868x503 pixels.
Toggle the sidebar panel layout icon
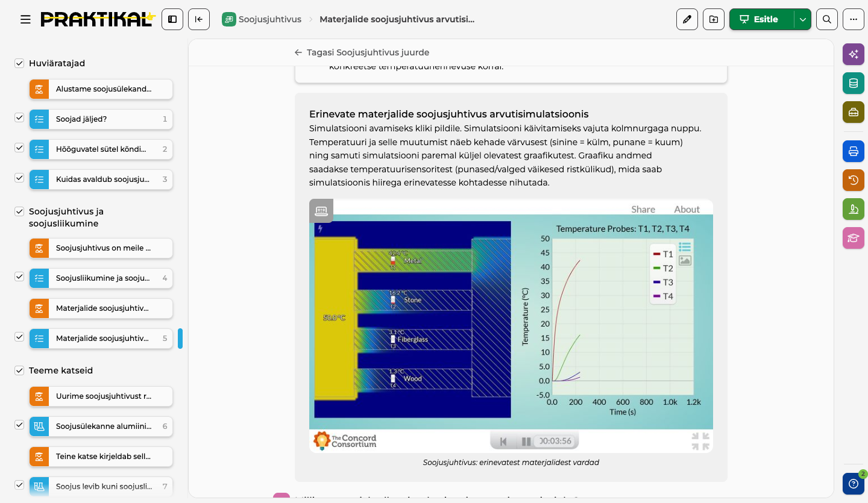tap(172, 19)
